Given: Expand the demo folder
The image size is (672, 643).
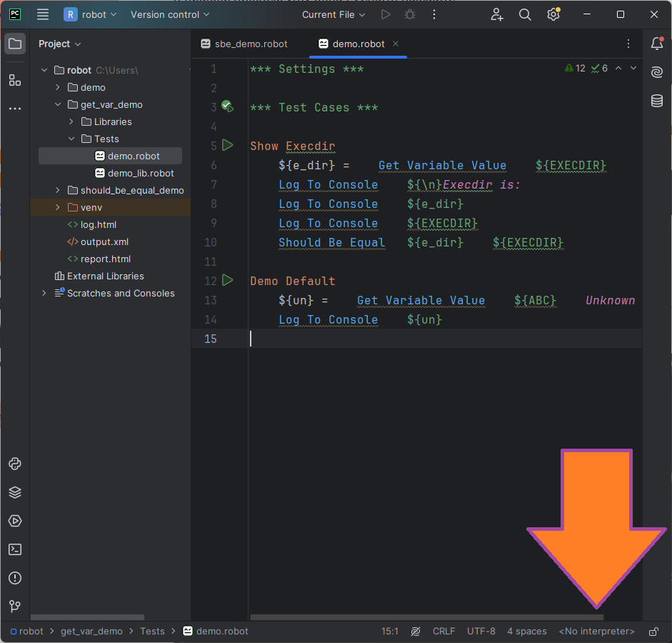Looking at the screenshot, I should tap(58, 87).
